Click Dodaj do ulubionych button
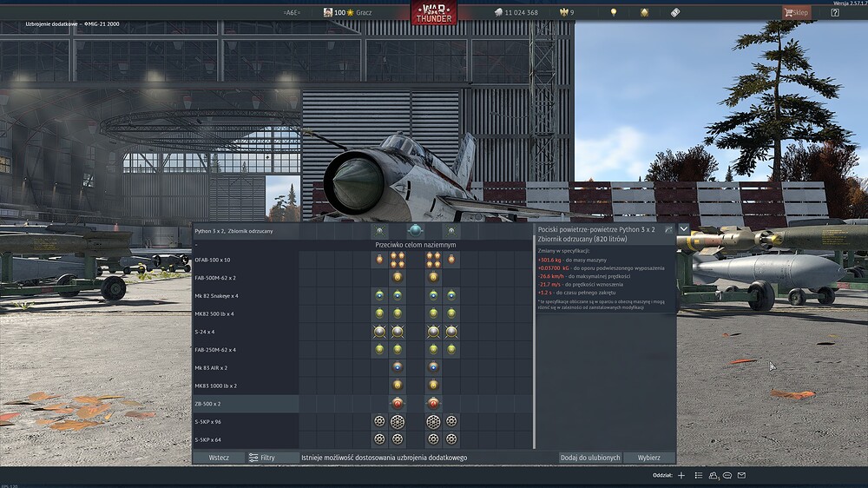 click(590, 458)
